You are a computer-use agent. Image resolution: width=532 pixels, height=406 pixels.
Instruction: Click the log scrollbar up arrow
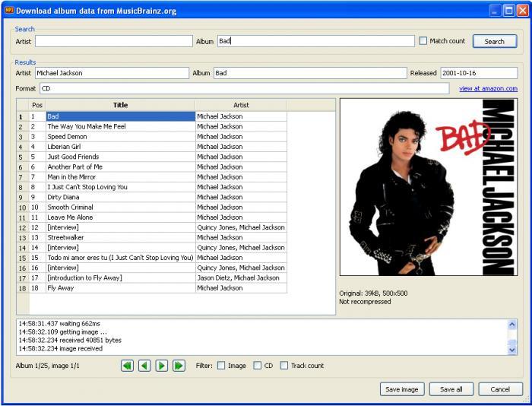(512, 325)
